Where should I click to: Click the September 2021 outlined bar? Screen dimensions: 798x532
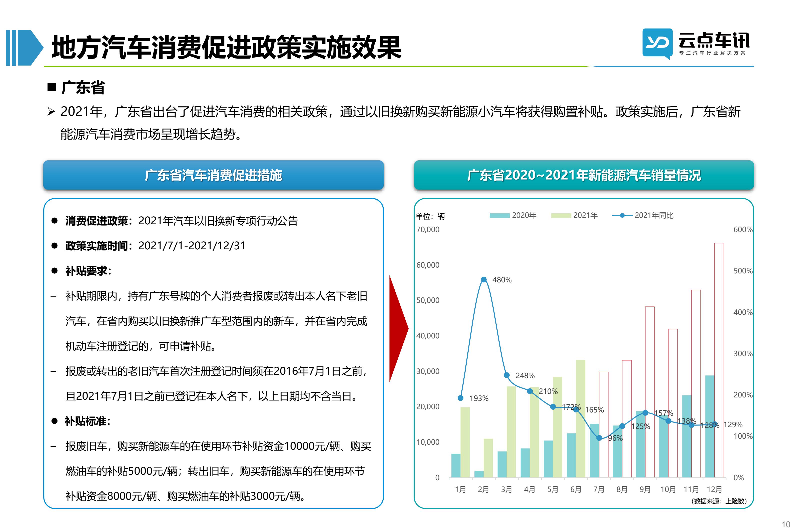[649, 392]
